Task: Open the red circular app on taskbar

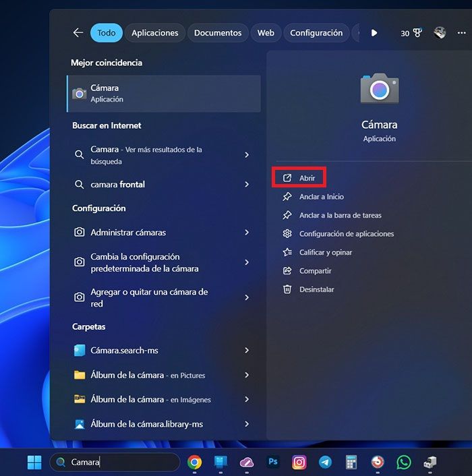Action: tap(378, 462)
